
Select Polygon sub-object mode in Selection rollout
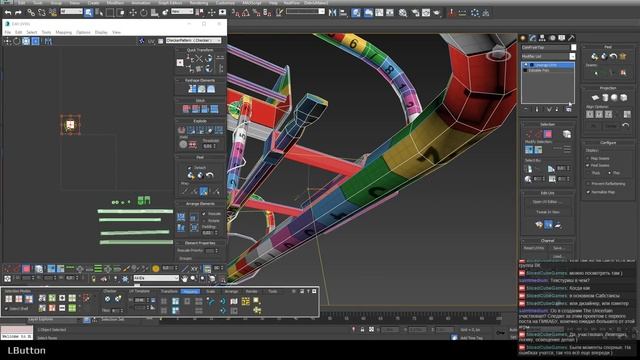pos(548,134)
